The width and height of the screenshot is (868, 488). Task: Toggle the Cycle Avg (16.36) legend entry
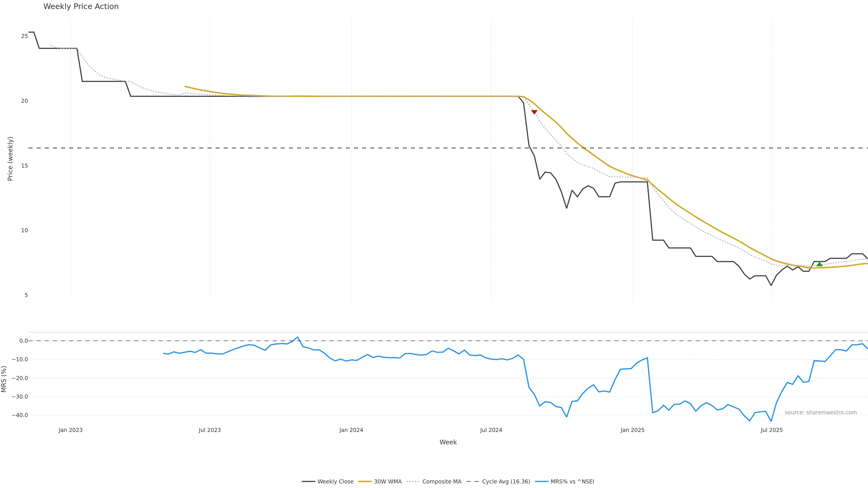(x=506, y=482)
